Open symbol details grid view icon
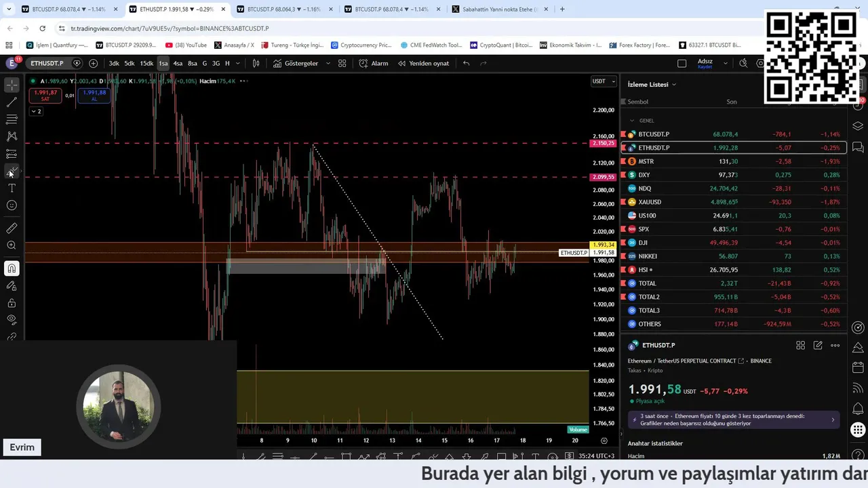 coord(800,345)
